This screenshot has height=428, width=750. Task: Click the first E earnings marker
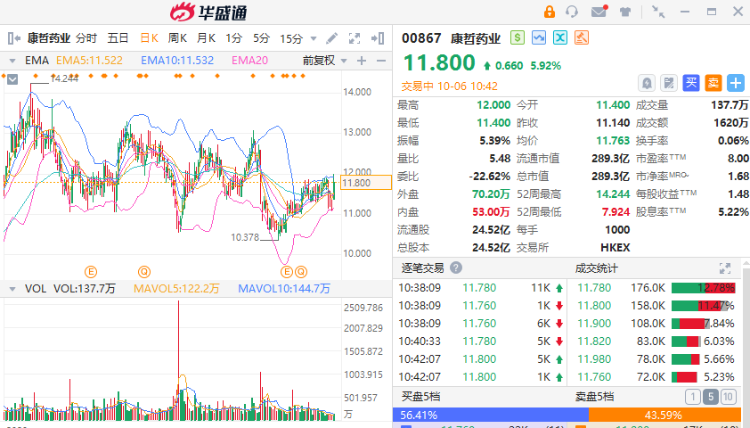coord(91,272)
